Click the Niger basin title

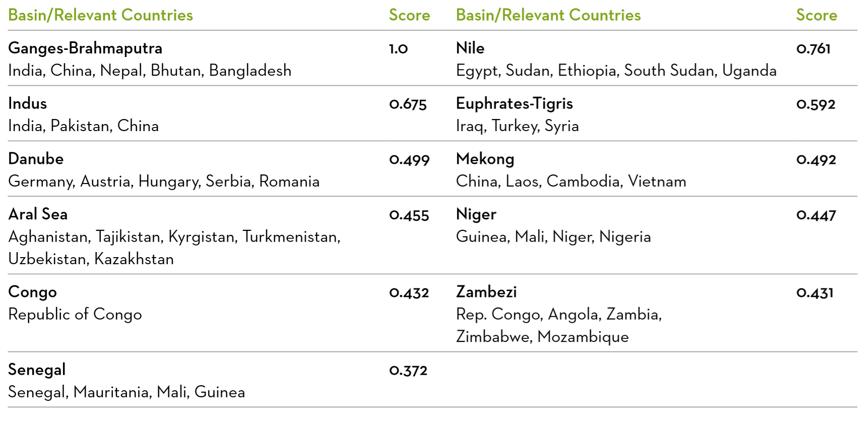[476, 215]
